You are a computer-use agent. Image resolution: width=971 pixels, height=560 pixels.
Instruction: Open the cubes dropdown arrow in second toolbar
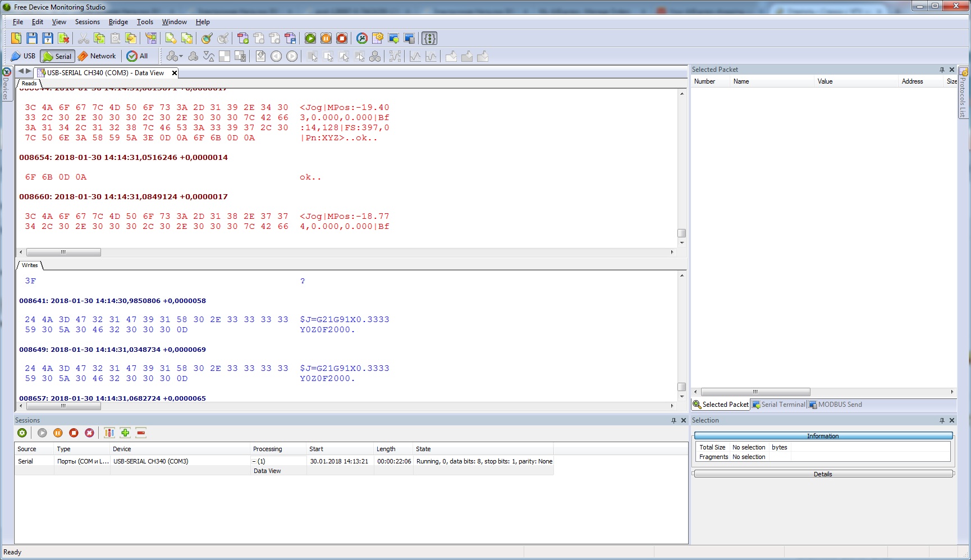[x=181, y=57]
